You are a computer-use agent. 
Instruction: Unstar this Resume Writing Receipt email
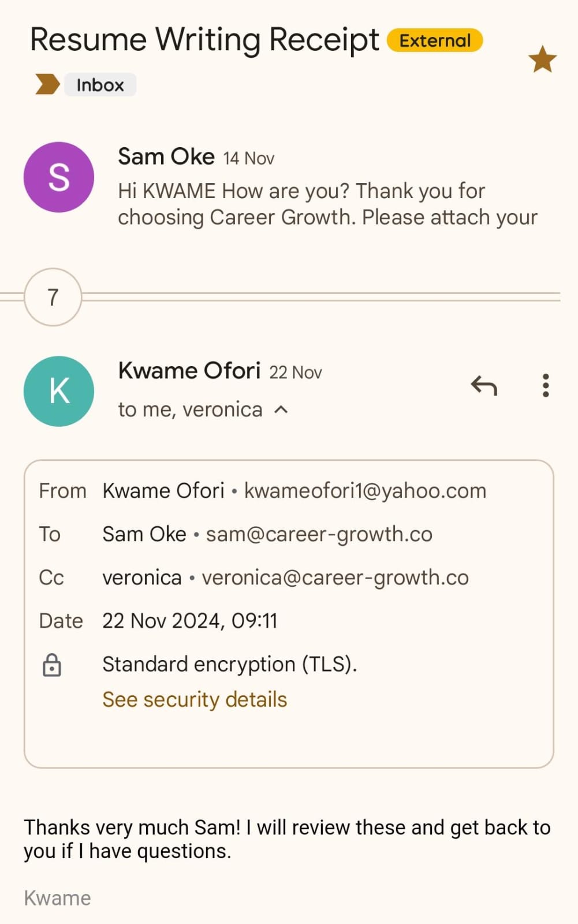[x=542, y=59]
